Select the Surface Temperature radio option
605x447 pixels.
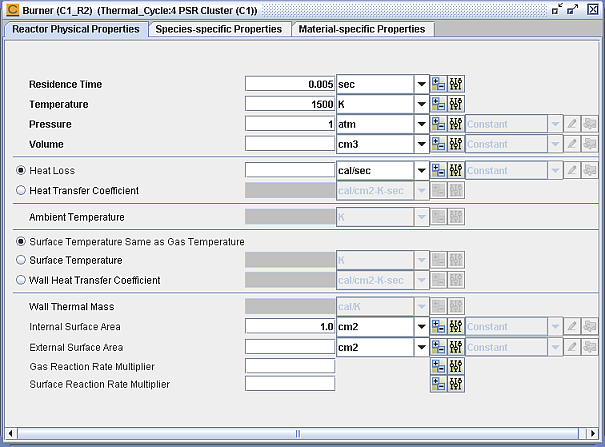point(22,260)
